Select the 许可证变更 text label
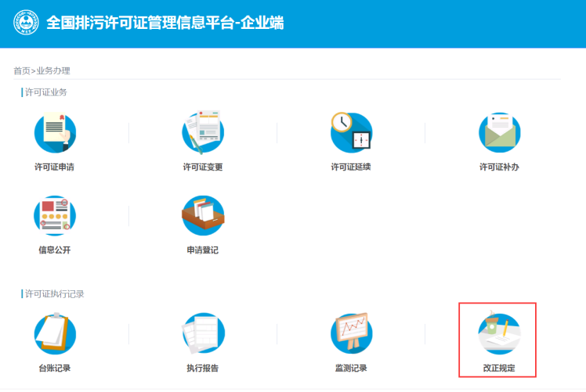This screenshot has height=392, width=586. (203, 167)
